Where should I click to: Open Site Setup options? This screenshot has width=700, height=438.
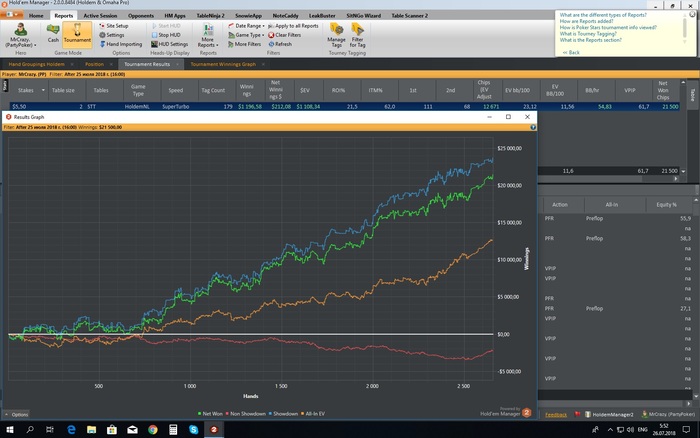pos(113,26)
